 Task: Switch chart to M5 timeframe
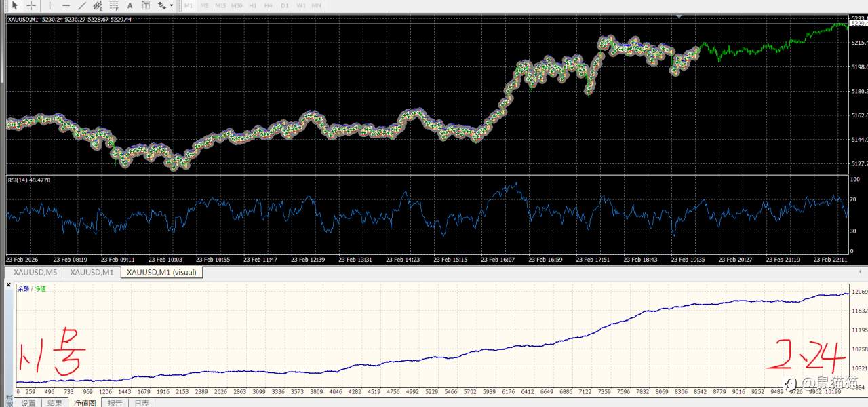[204, 5]
